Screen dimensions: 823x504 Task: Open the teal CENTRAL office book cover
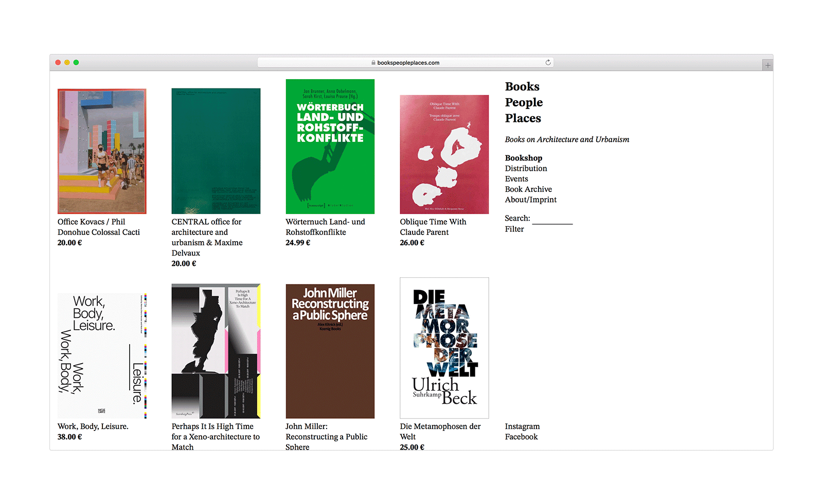click(x=216, y=151)
